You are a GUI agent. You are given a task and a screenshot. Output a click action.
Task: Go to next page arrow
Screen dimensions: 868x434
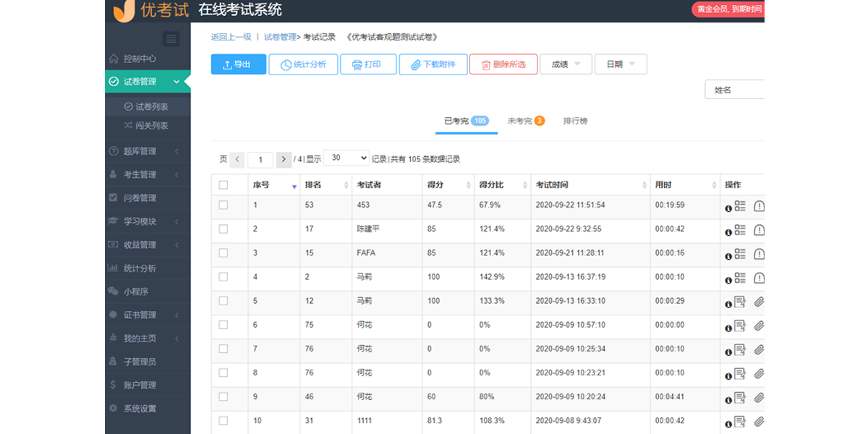pos(284,159)
